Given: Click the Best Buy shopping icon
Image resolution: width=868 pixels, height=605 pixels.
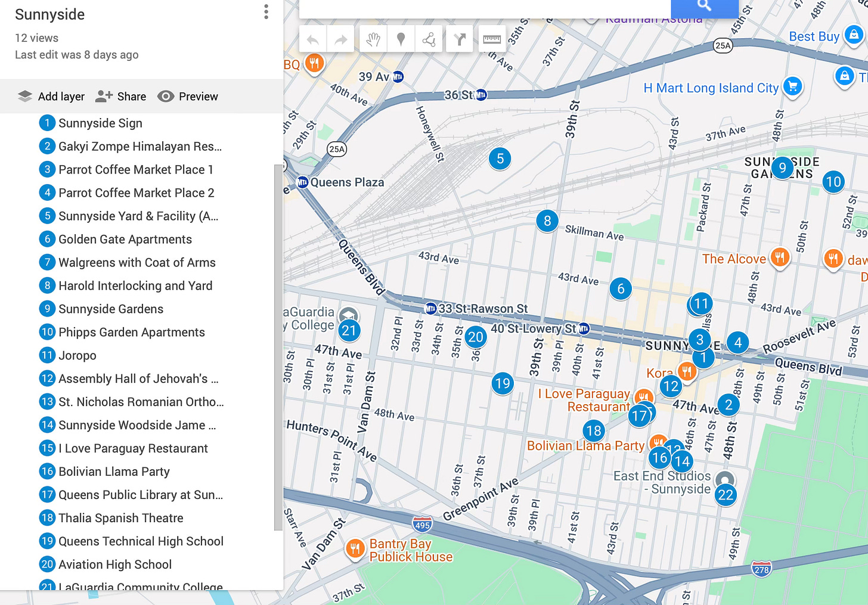Looking at the screenshot, I should coord(854,35).
